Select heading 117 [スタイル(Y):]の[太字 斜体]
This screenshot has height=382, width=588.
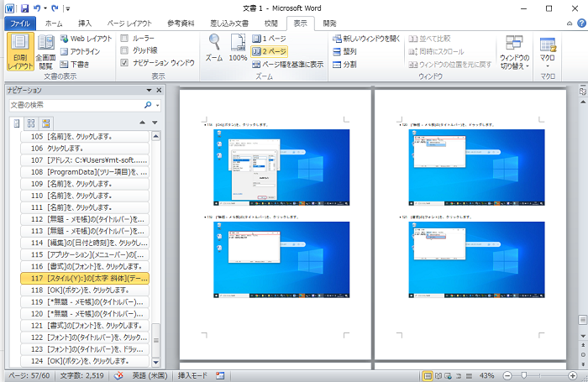click(85, 278)
